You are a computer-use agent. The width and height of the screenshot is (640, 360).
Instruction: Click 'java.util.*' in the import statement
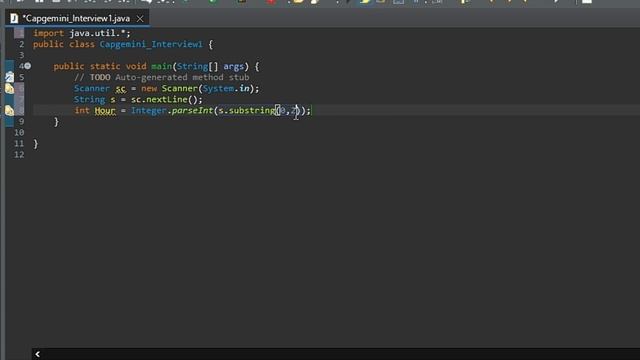(x=98, y=33)
